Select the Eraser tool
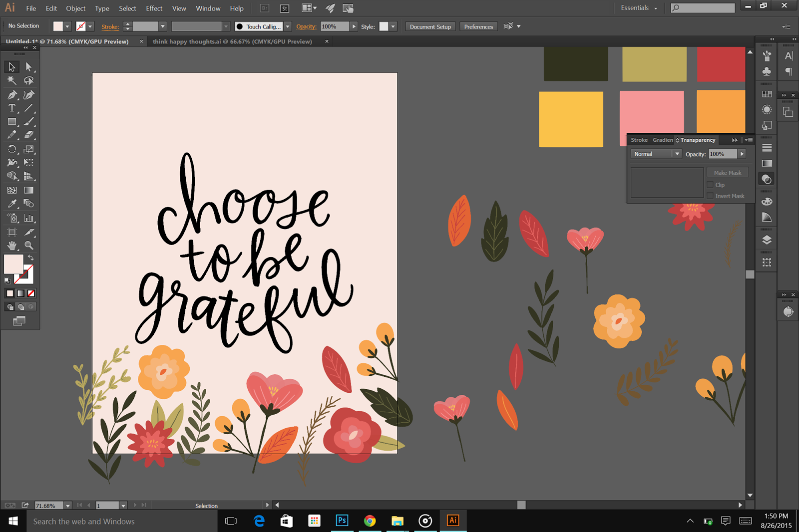Viewport: 799px width, 532px height. 29,135
